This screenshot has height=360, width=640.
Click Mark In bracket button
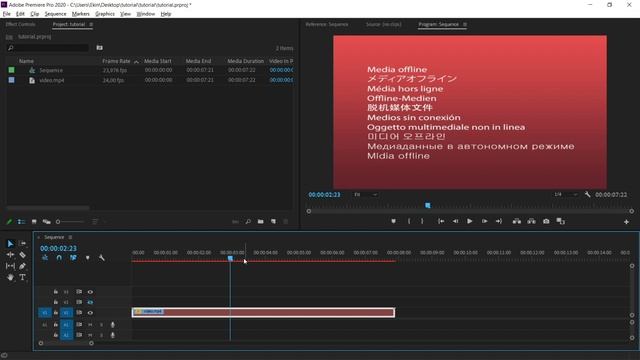pyautogui.click(x=409, y=221)
